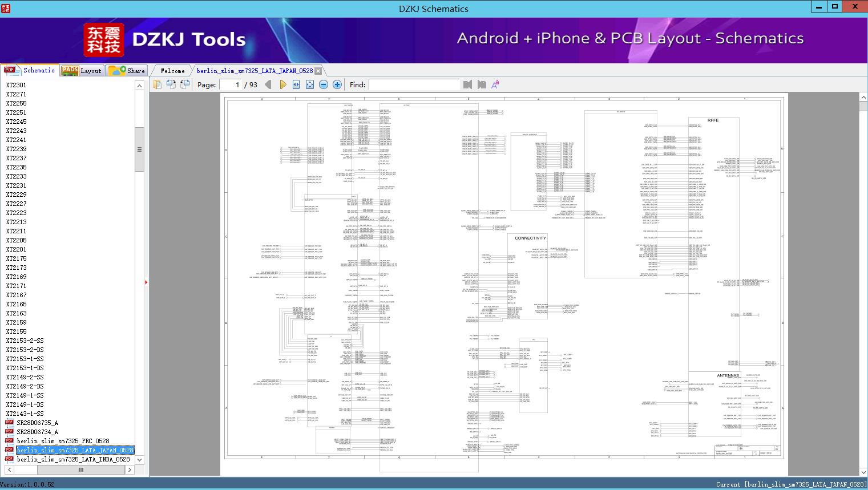Open the berlin_slim_sm7325_LATA_INDA_0528 schematic file
The image size is (868, 490).
coord(73,459)
